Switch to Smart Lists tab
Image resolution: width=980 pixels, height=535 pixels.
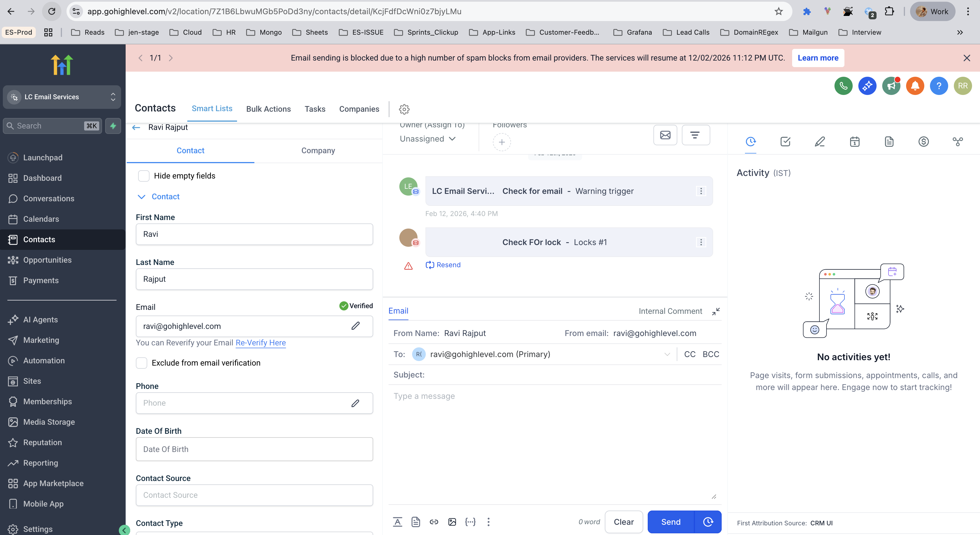point(212,109)
